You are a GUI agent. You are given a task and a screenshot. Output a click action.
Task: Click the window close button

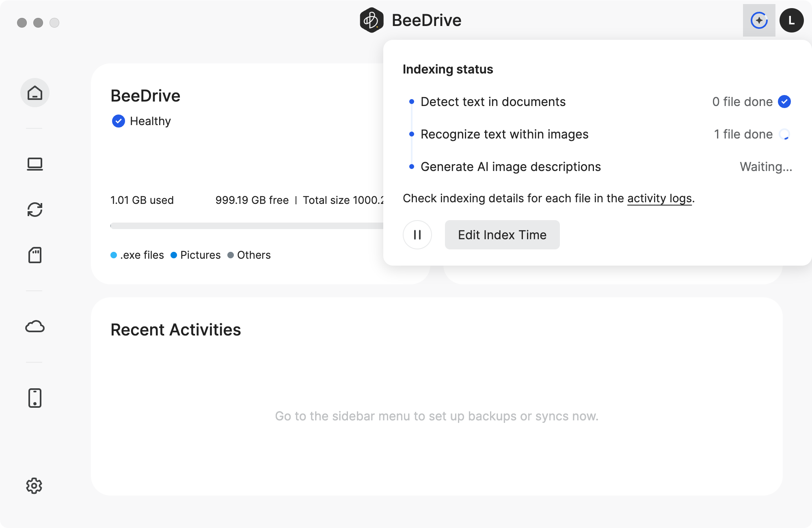tap(22, 23)
